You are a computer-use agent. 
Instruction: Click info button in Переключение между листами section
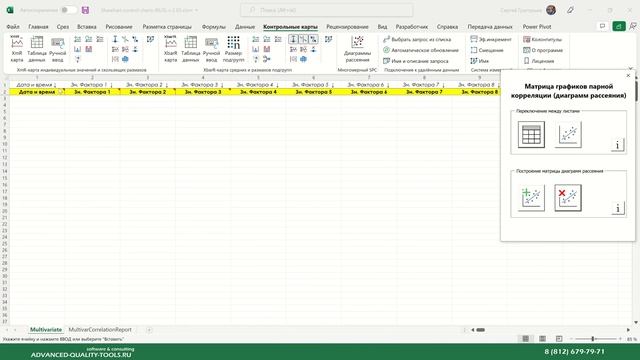pos(618,145)
